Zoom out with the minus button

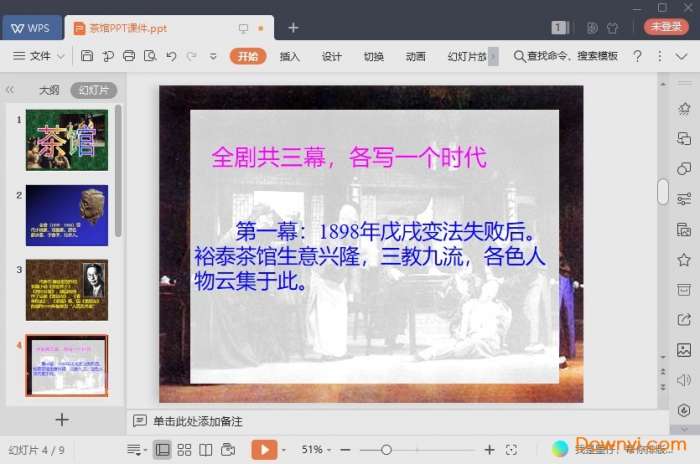[x=345, y=450]
